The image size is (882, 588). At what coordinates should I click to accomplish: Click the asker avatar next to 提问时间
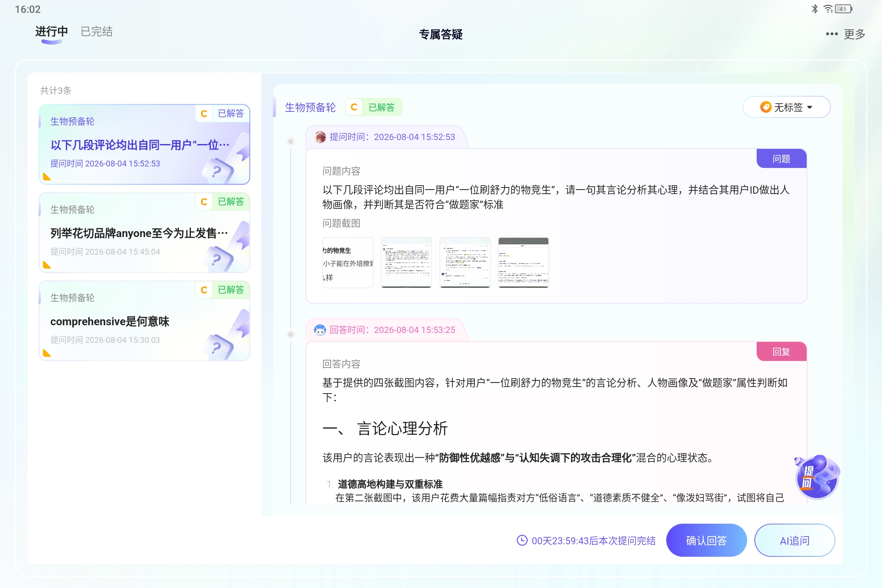click(320, 137)
